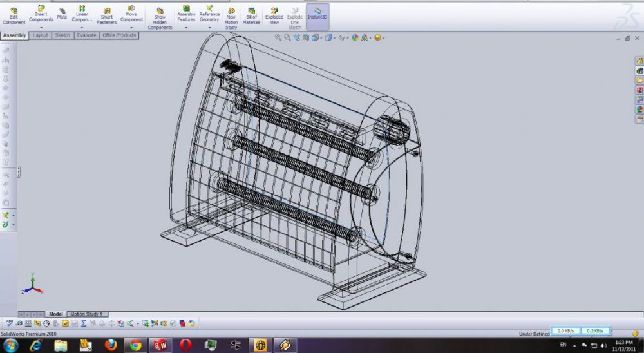Open the red cube task pane tab
This screenshot has height=353, width=644.
tap(639, 90)
